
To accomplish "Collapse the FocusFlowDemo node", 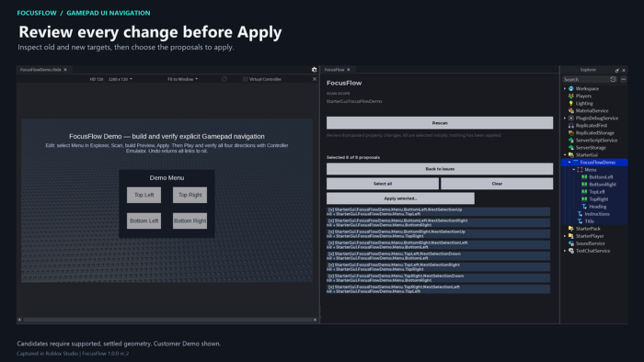I will pos(569,163).
